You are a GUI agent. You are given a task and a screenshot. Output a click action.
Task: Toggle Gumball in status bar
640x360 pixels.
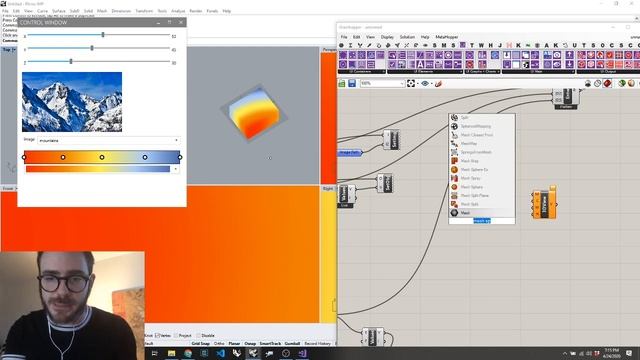pos(292,344)
